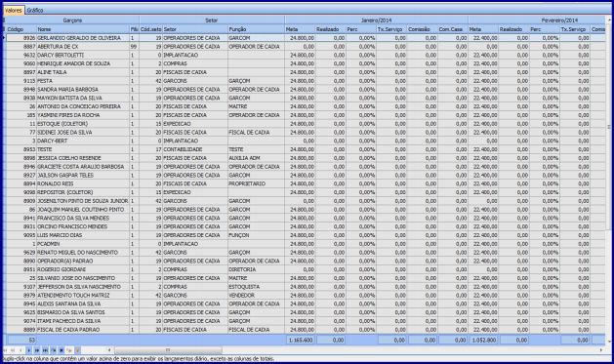
Task: Click the Garçons band header
Action: click(x=72, y=20)
